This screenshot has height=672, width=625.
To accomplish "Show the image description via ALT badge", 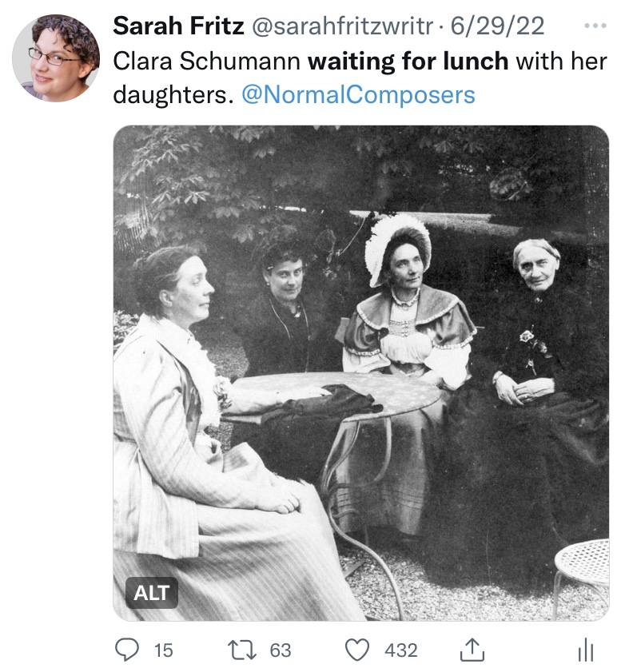I will (x=152, y=593).
